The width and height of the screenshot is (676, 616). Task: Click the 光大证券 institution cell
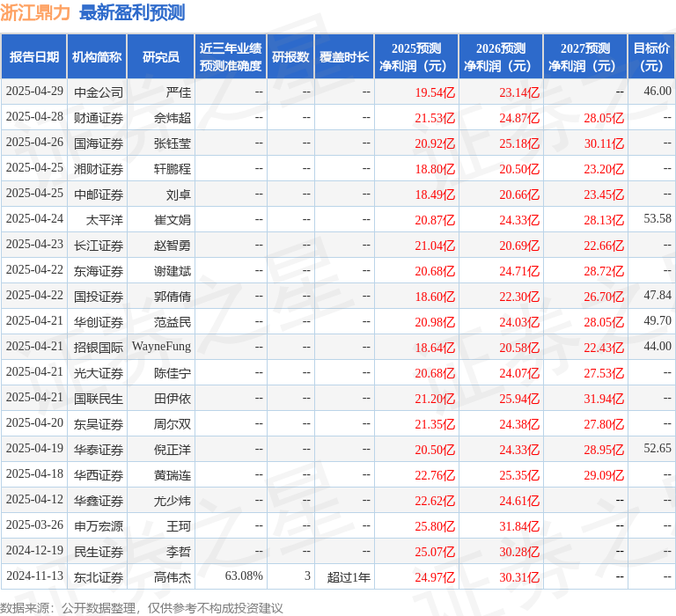pyautogui.click(x=99, y=373)
